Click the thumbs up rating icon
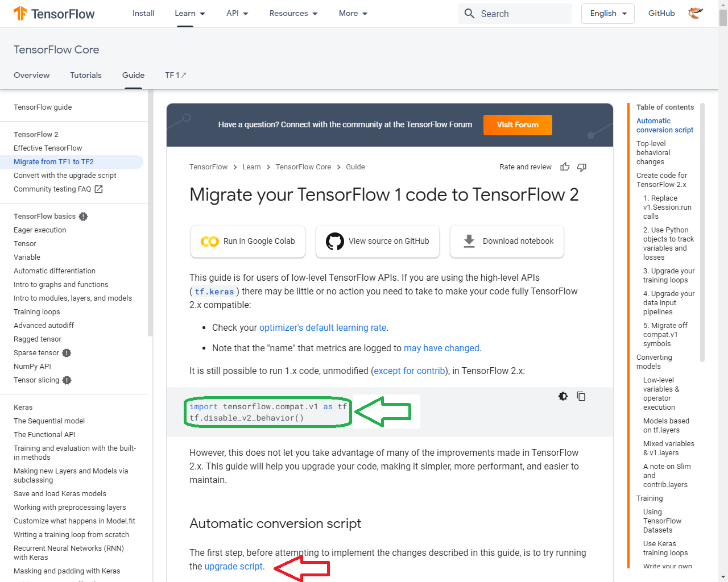 tap(565, 167)
